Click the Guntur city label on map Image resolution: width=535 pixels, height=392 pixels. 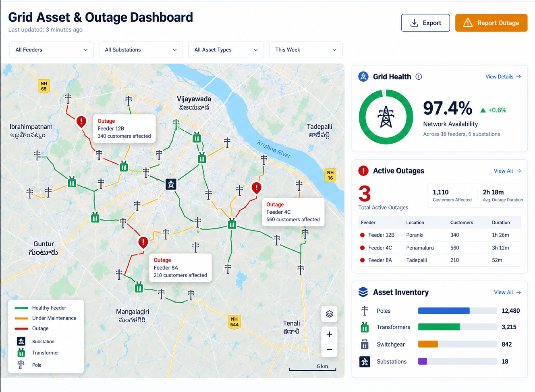[44, 244]
